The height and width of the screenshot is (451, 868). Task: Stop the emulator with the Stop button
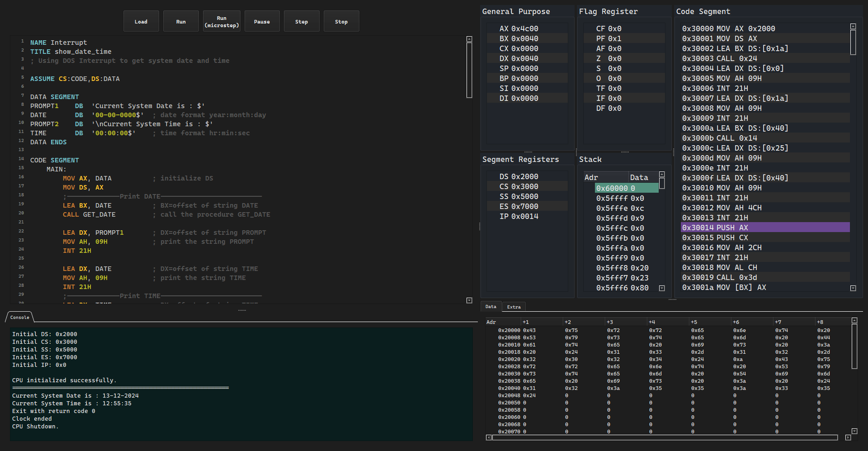(341, 21)
